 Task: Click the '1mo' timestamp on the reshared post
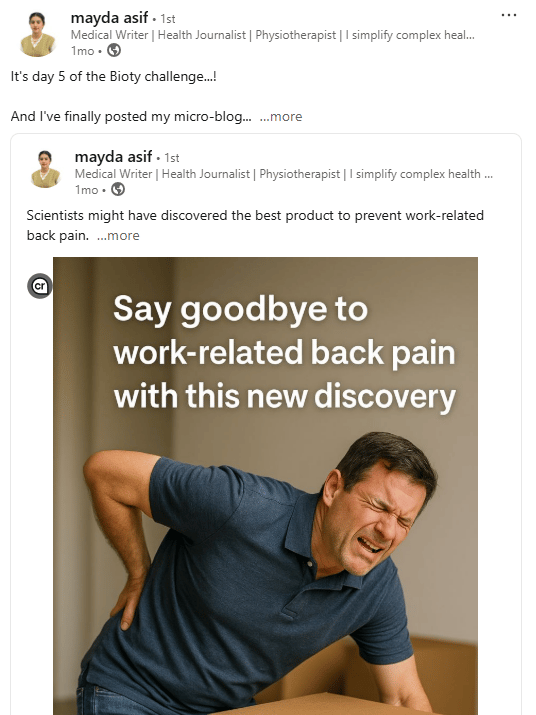pos(86,190)
